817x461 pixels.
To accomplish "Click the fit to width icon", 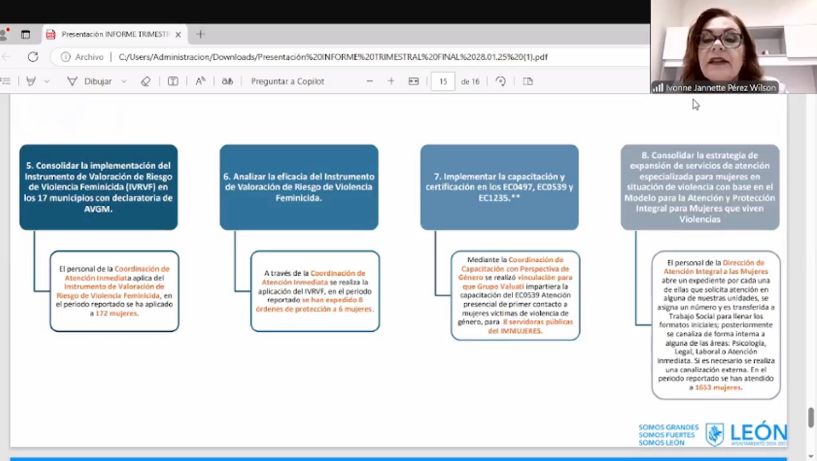I will pyautogui.click(x=414, y=81).
